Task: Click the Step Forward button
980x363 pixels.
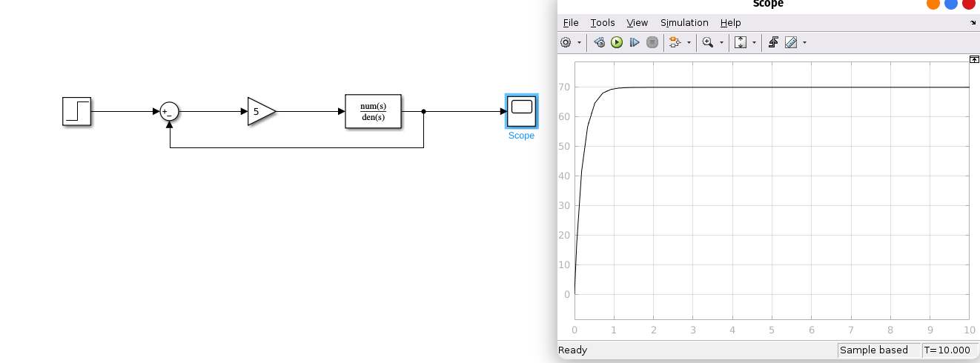Action: pos(635,43)
